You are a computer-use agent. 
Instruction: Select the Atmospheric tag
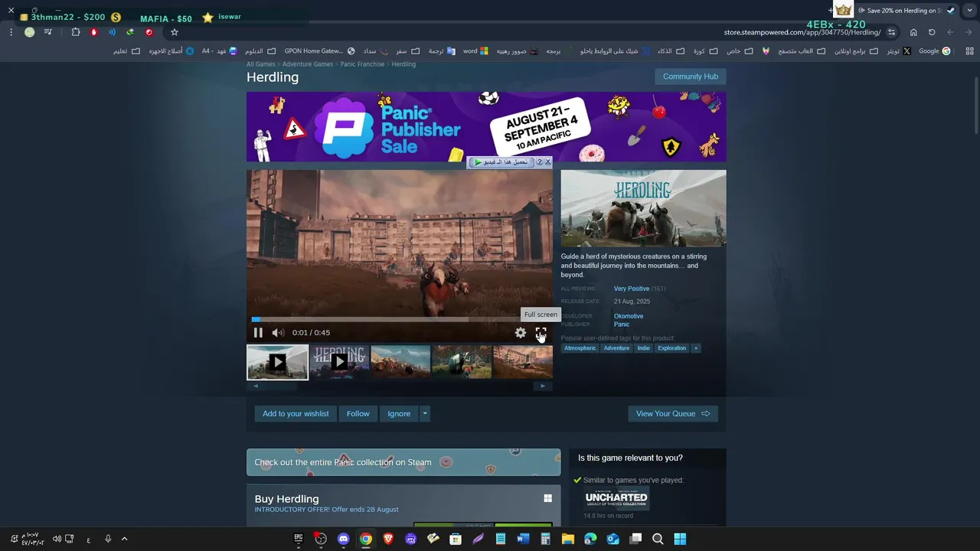tap(579, 348)
